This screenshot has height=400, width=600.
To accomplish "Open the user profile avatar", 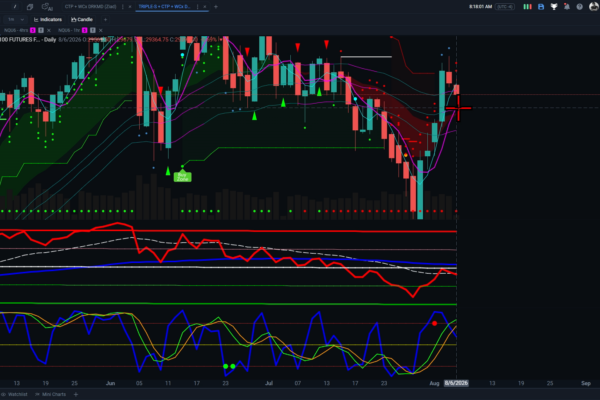I will (594, 7).
